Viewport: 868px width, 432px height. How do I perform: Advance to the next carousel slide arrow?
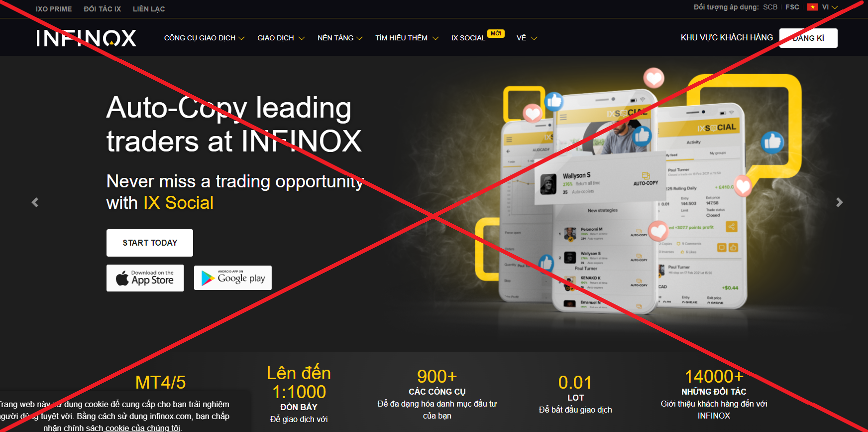839,202
